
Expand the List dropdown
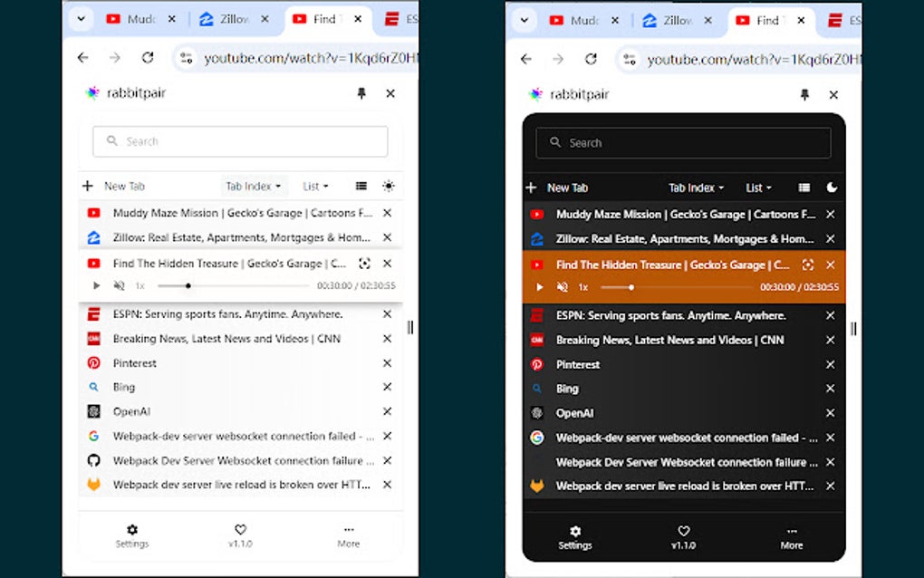[314, 186]
